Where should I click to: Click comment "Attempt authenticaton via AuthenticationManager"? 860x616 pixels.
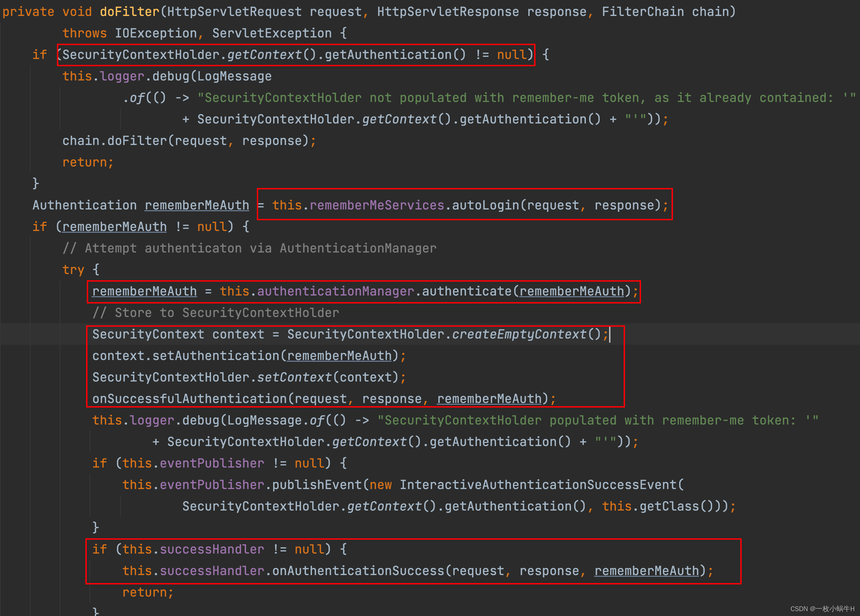click(250, 248)
